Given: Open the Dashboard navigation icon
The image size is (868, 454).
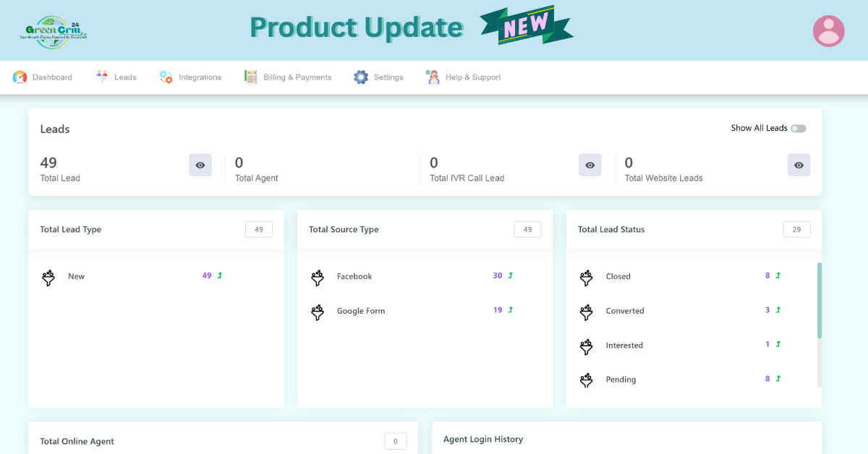Looking at the screenshot, I should click(20, 77).
